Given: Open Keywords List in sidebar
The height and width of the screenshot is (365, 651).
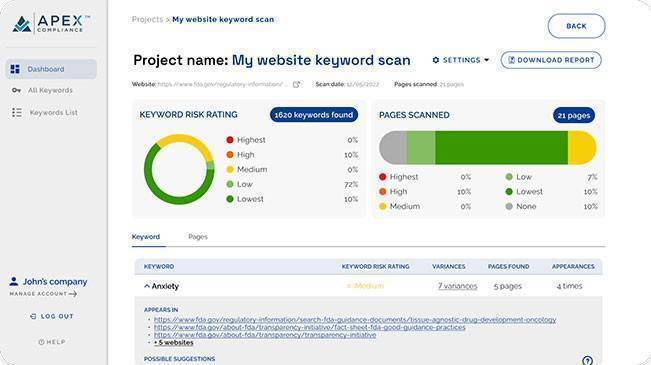Looking at the screenshot, I should [x=54, y=113].
